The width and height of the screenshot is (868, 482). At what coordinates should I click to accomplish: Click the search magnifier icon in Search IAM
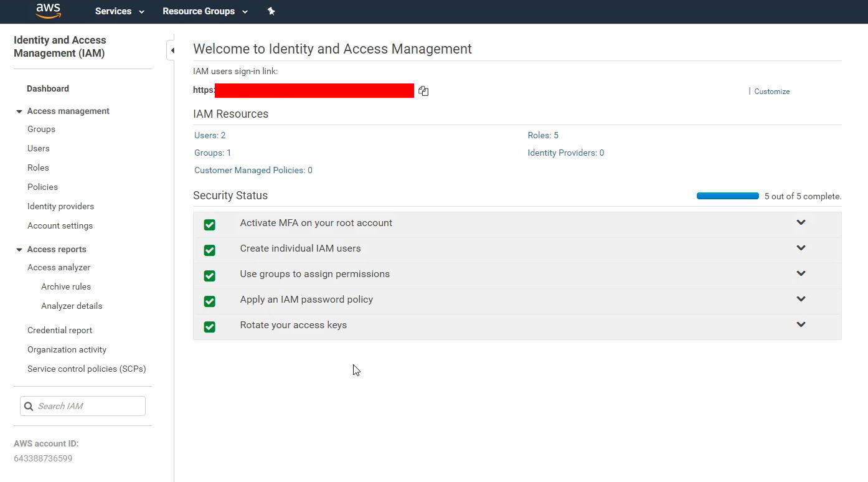tap(29, 406)
